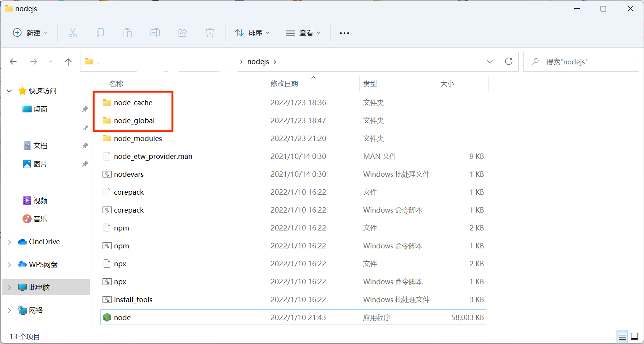This screenshot has width=644, height=344.
Task: Open the 新建 new item menu
Action: 30,33
